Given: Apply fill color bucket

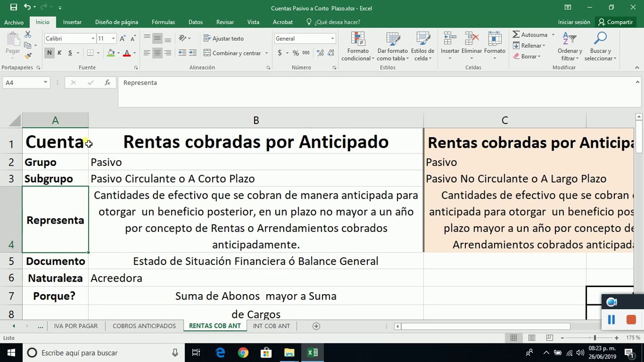Looking at the screenshot, I should pyautogui.click(x=111, y=53).
